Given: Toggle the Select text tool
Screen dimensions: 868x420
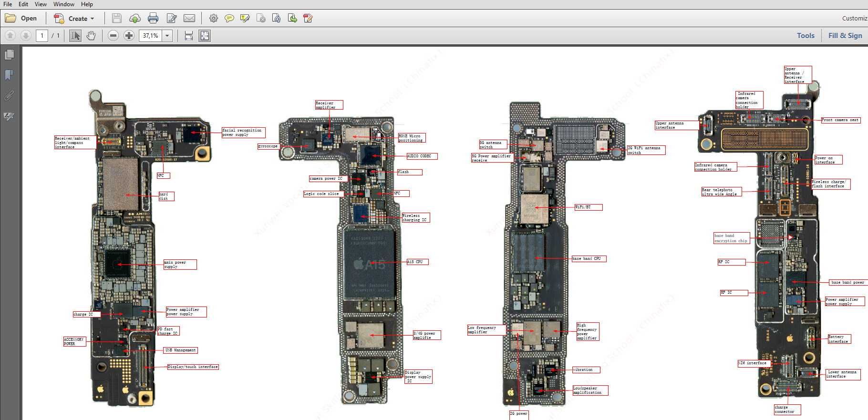Looking at the screenshot, I should coord(75,36).
